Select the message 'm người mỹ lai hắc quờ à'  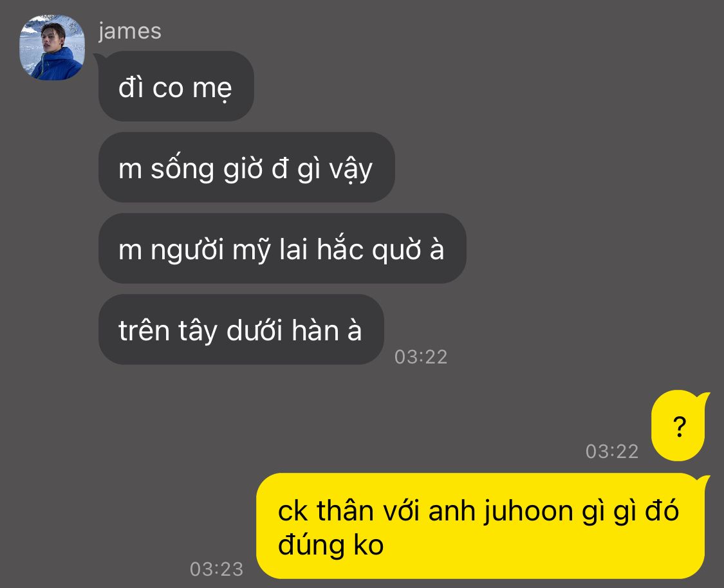click(282, 249)
